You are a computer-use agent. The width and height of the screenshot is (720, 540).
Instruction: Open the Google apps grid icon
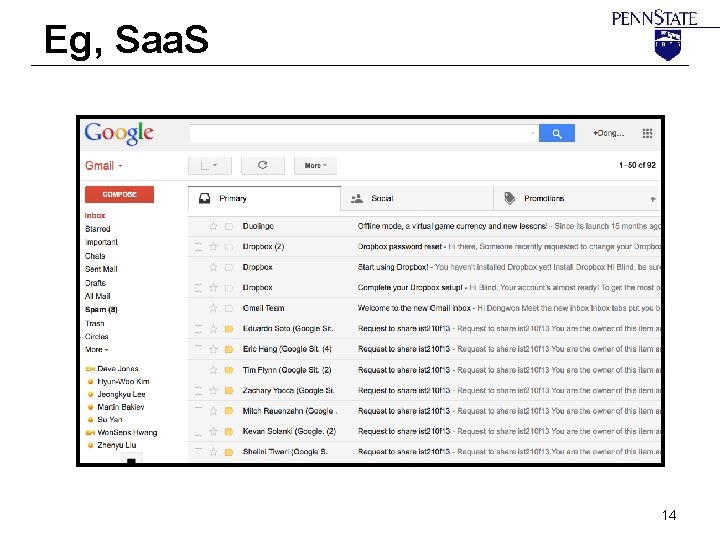pyautogui.click(x=647, y=133)
